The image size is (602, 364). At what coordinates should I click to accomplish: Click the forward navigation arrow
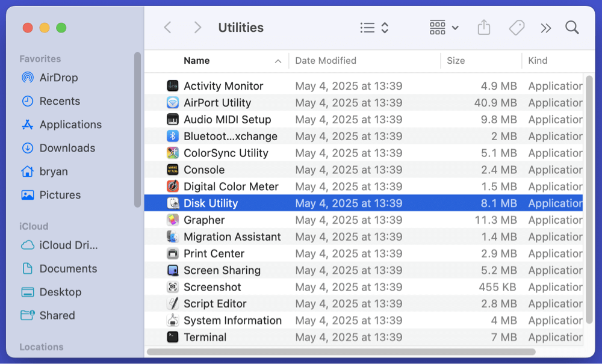point(197,27)
